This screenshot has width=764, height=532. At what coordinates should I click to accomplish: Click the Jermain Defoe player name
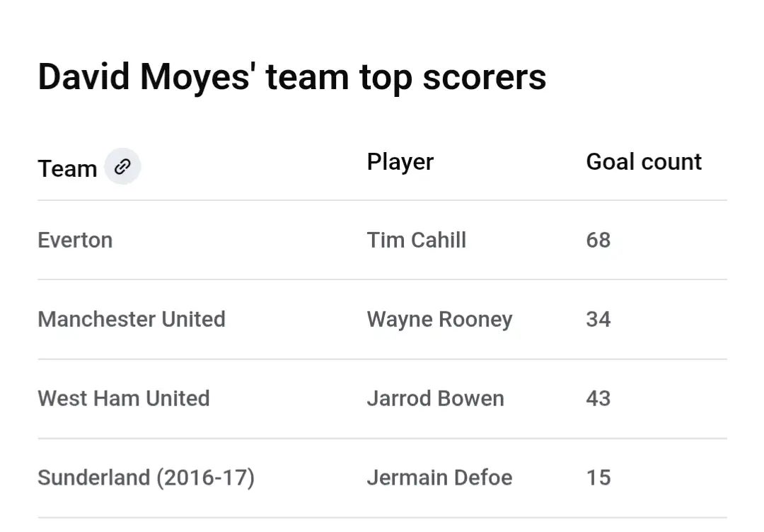[x=439, y=478]
